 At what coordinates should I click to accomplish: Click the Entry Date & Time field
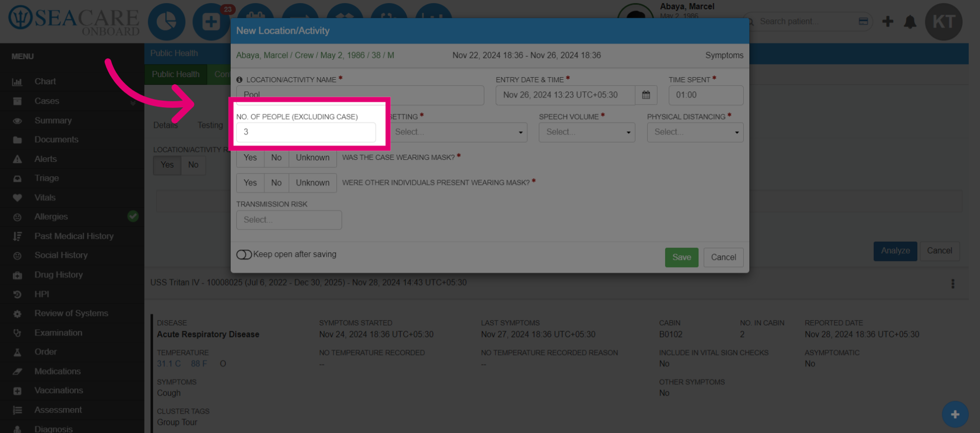point(566,95)
